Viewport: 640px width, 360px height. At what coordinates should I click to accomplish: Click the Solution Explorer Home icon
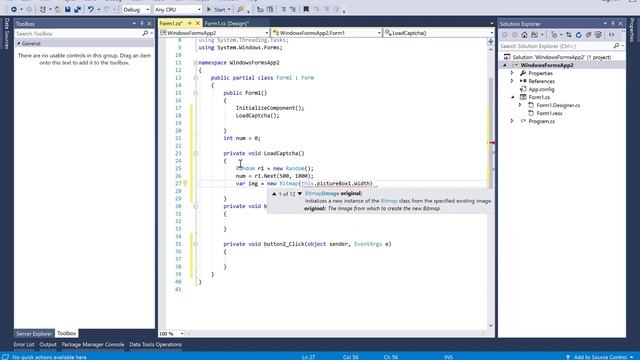coord(524,35)
